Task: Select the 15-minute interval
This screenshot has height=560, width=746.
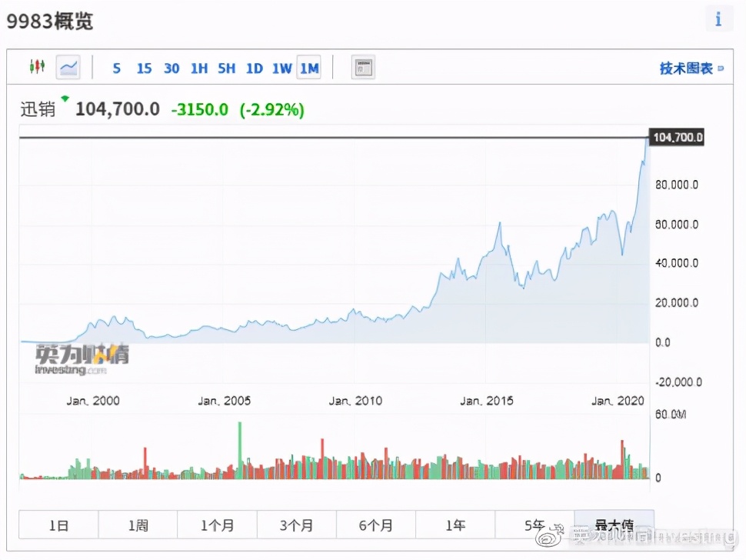Action: pyautogui.click(x=144, y=68)
